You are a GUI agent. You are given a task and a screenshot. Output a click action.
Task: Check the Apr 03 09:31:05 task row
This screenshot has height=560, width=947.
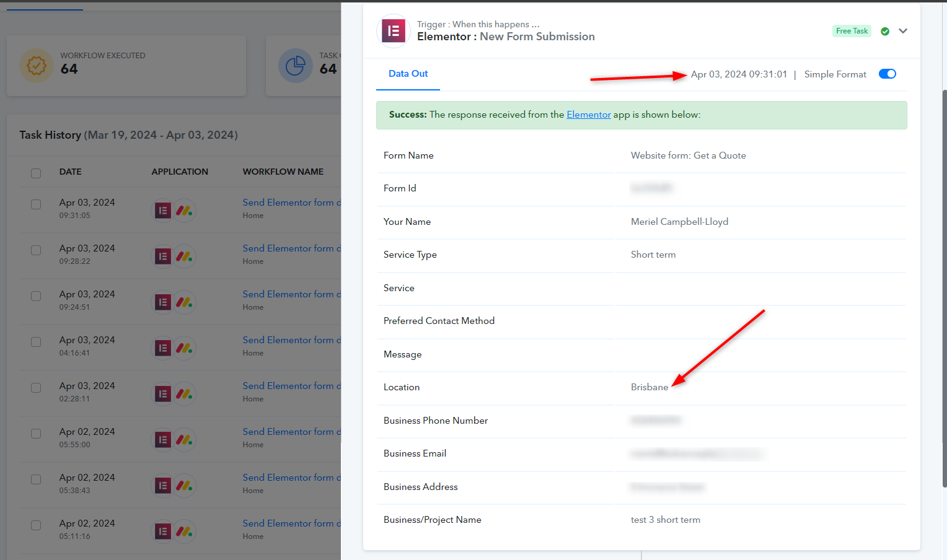click(x=36, y=204)
